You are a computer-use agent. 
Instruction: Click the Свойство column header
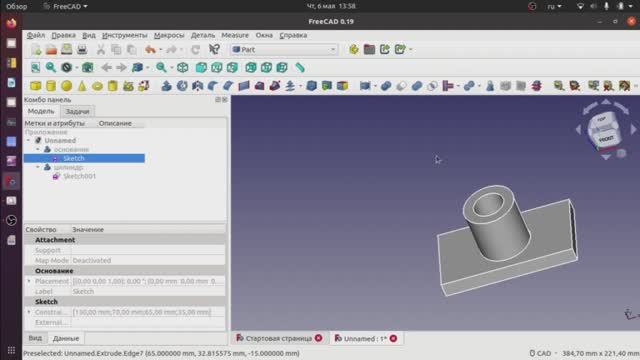41,230
